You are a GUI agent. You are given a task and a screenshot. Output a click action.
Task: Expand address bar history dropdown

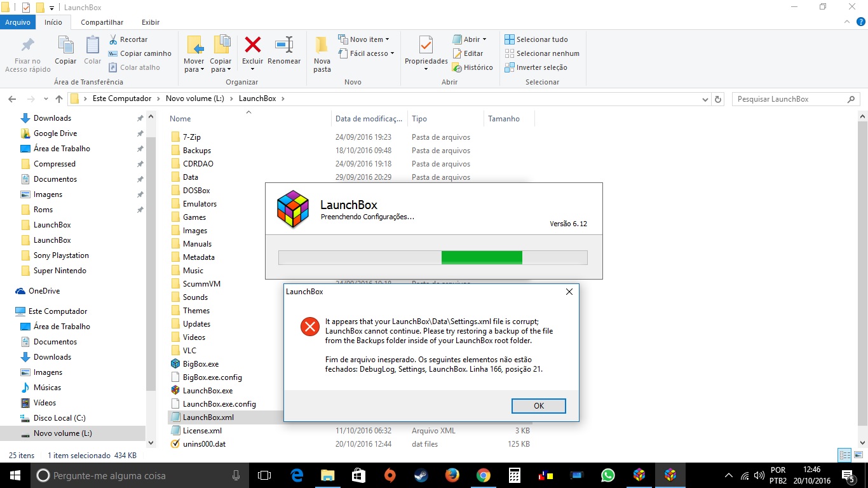pyautogui.click(x=705, y=99)
